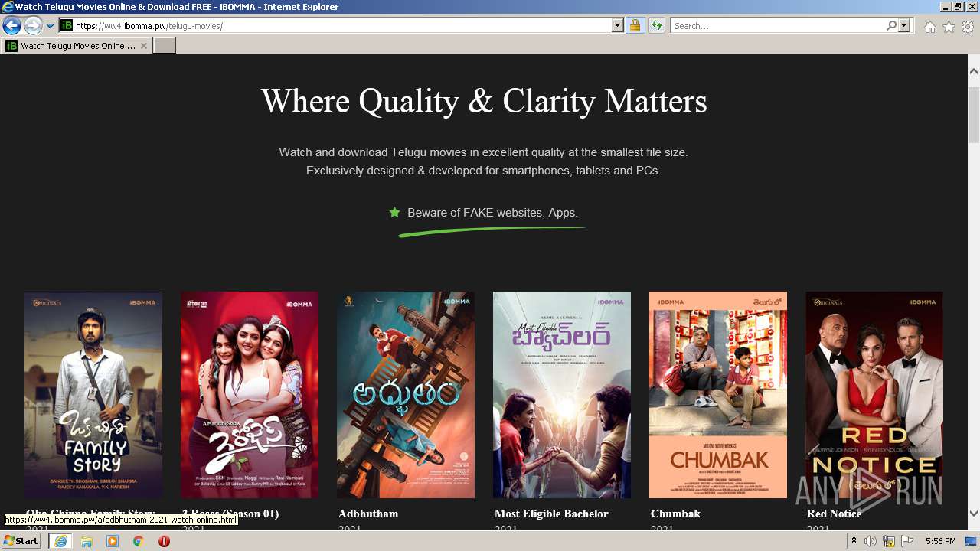This screenshot has width=980, height=551.
Task: Refresh the page with the reload icon
Action: 656,26
